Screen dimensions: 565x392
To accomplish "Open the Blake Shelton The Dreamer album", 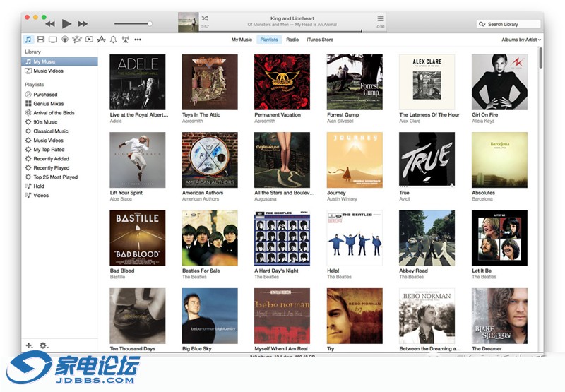I will (x=499, y=316).
